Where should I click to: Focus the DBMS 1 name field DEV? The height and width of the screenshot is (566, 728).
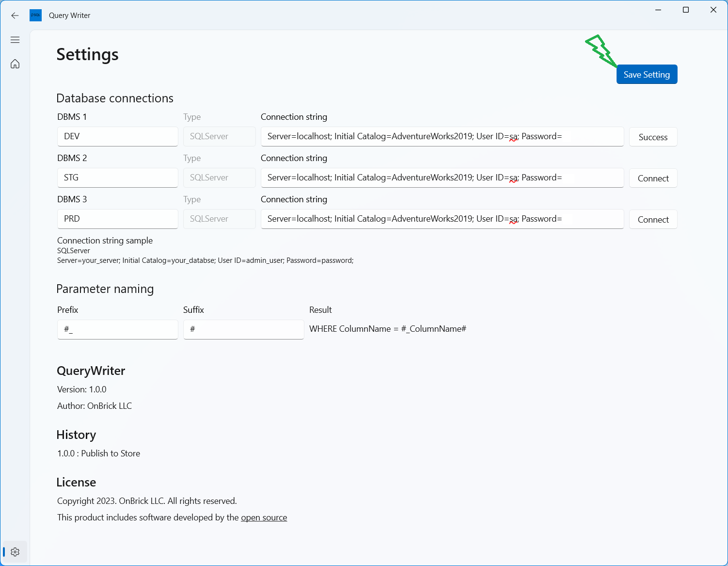117,136
